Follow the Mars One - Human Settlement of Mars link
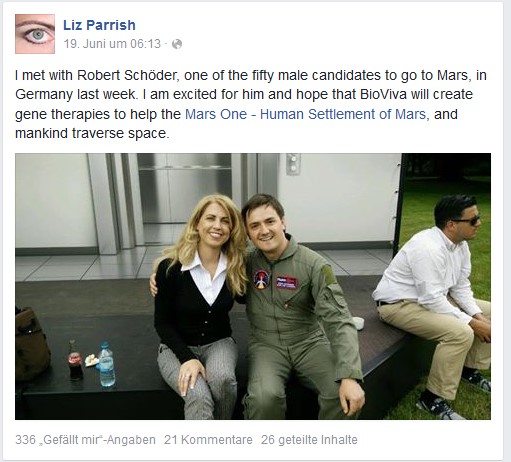 tap(306, 114)
